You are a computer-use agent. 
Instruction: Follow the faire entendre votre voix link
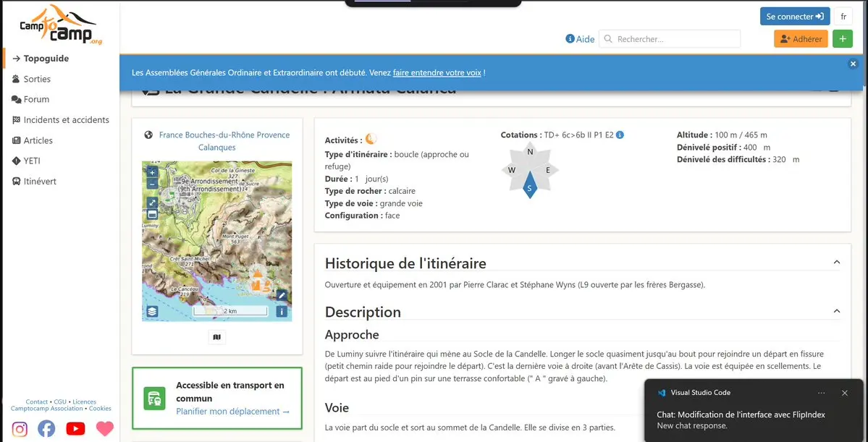437,72
